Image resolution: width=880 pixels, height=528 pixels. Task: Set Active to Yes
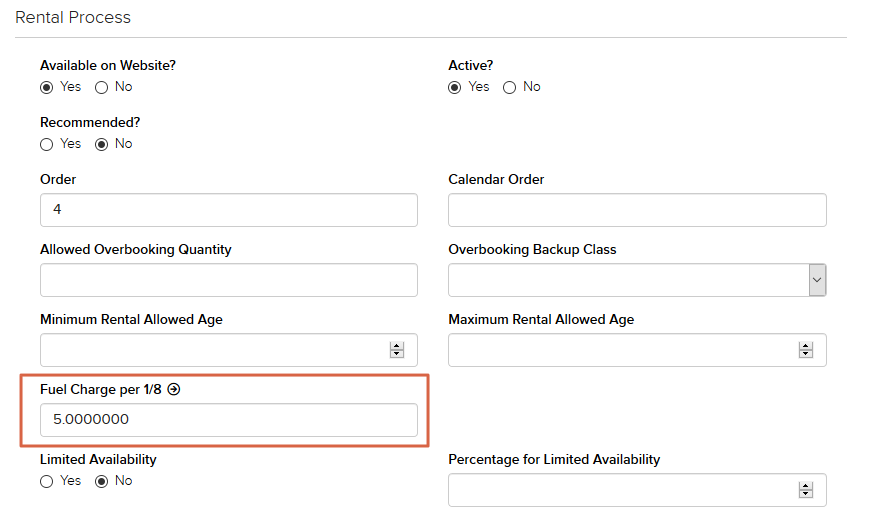[x=455, y=87]
